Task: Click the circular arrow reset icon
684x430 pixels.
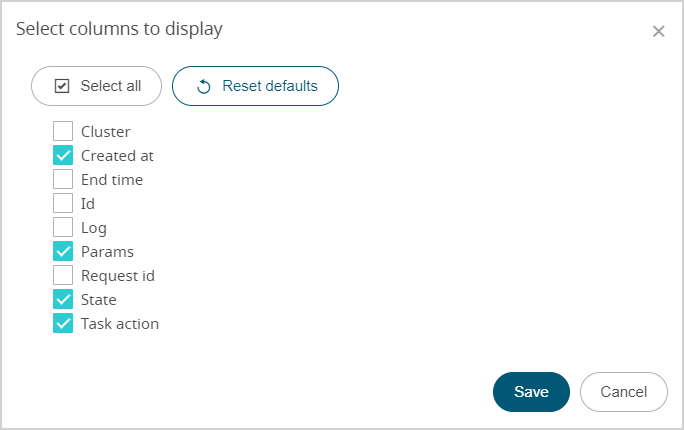Action: (x=204, y=87)
